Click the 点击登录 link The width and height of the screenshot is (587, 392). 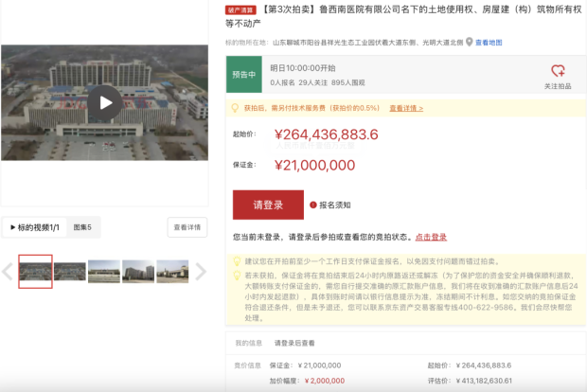(x=431, y=237)
